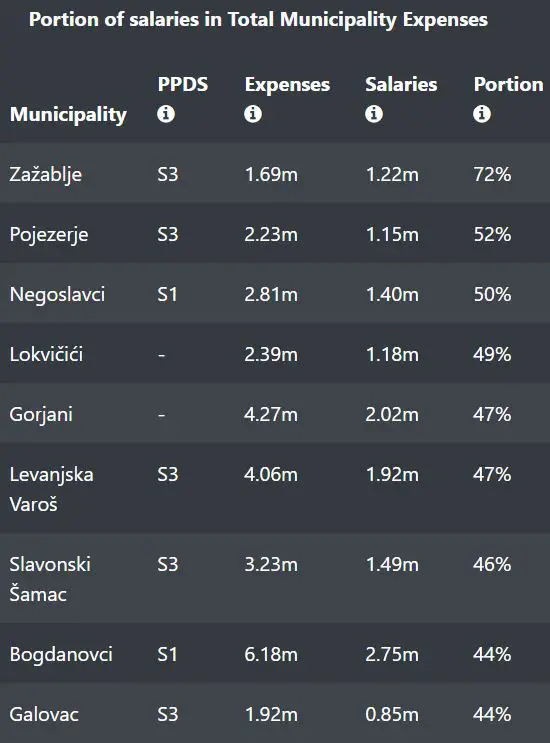Click Gorjani in the table
Image resolution: width=550 pixels, height=743 pixels.
tap(41, 415)
